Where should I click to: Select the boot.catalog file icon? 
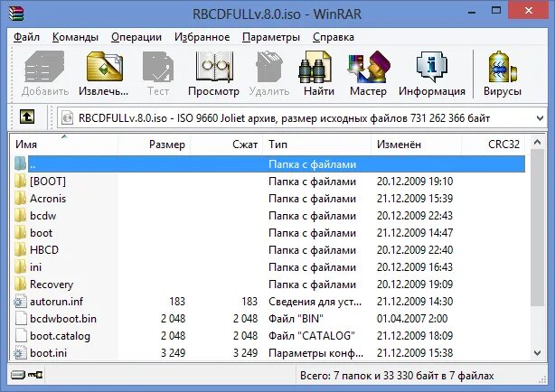pos(21,336)
